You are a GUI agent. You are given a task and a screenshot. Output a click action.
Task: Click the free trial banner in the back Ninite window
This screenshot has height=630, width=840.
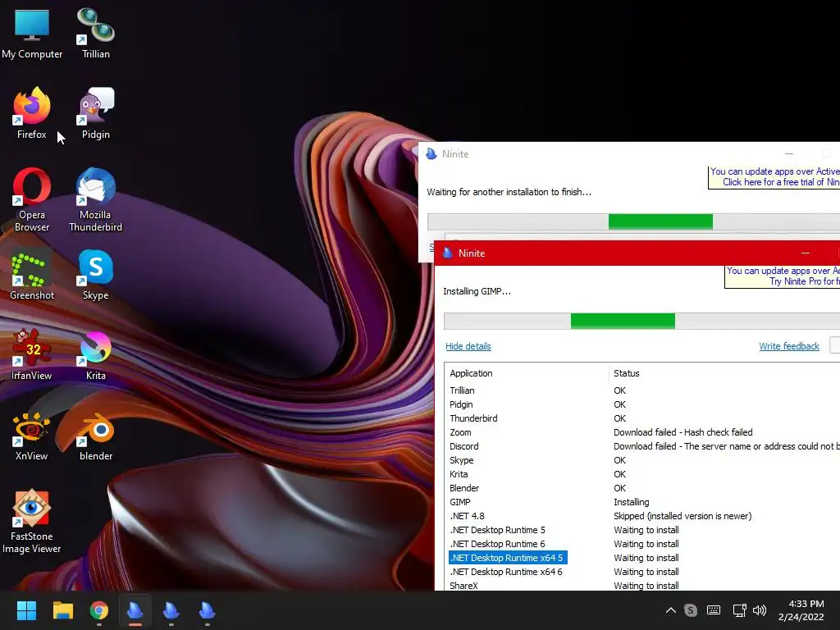[x=774, y=177]
